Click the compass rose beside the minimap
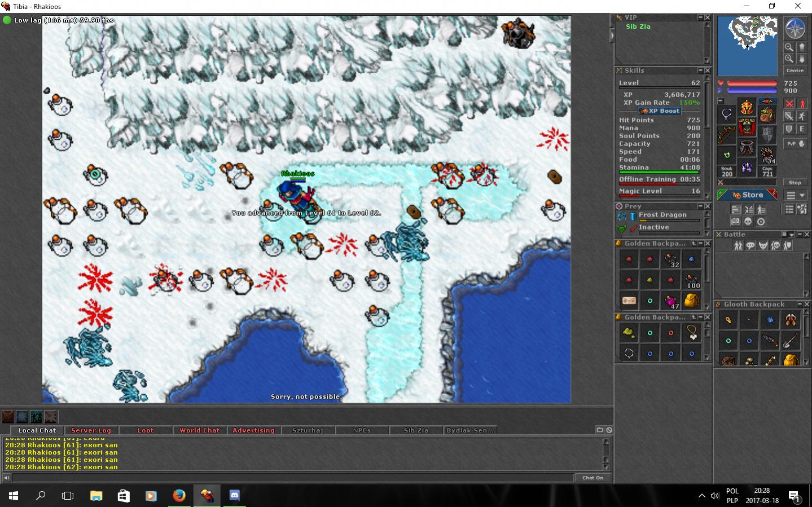This screenshot has height=507, width=812. [x=795, y=28]
